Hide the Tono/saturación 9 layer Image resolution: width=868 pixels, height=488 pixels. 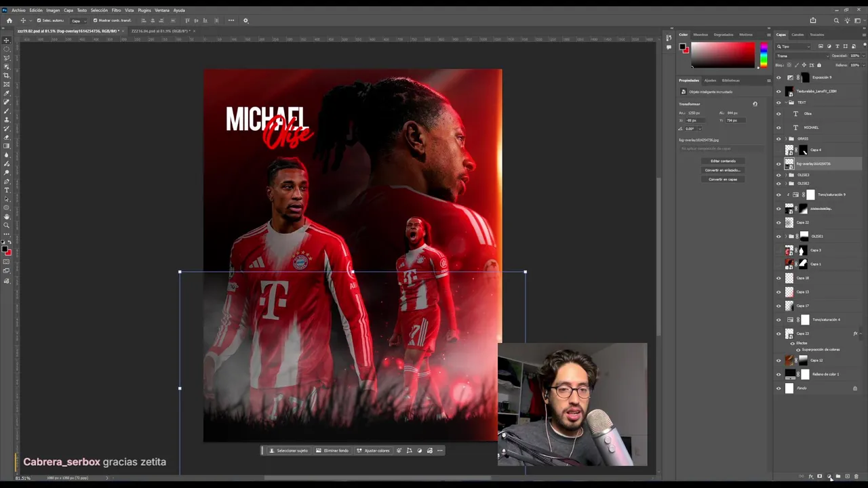tap(778, 195)
